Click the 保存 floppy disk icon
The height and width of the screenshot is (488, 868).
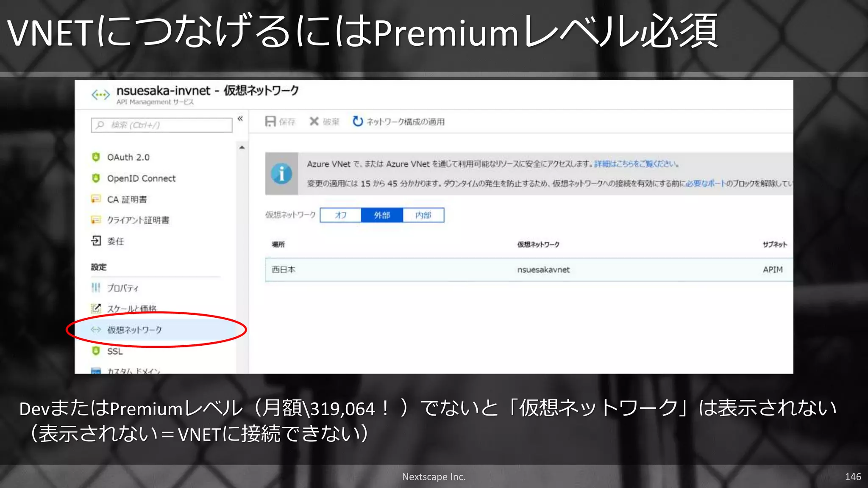(270, 122)
